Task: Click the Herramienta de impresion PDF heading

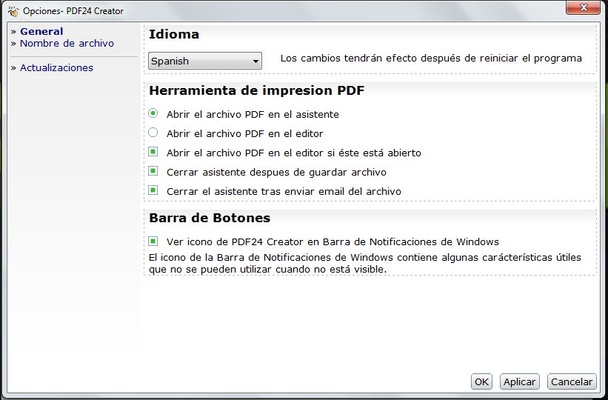Action: 257,90
